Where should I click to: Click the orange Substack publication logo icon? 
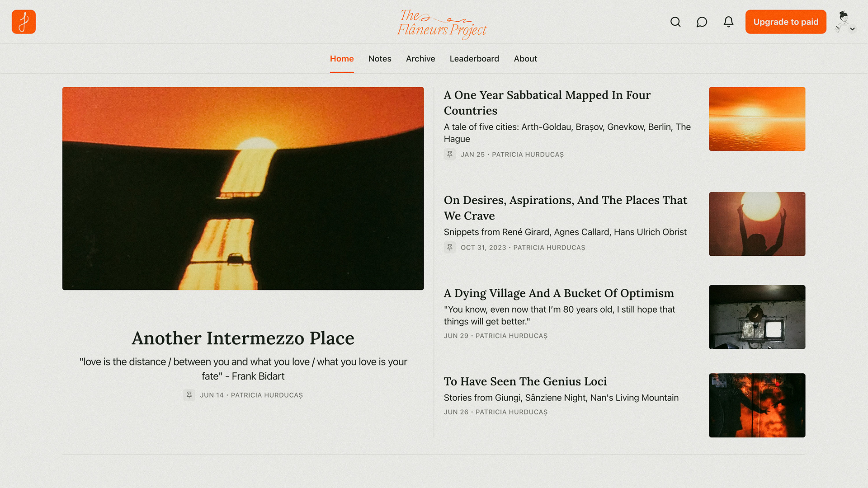point(24,22)
